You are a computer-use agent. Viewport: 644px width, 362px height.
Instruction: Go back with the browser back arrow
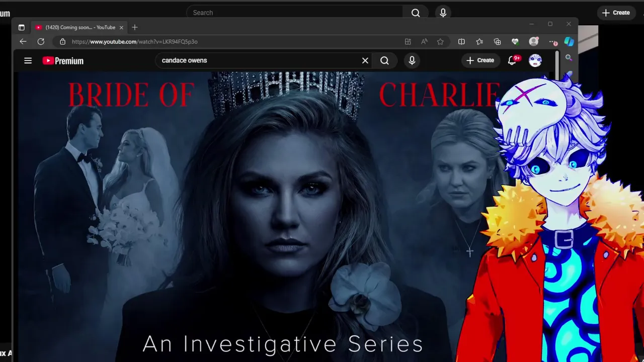(x=23, y=42)
